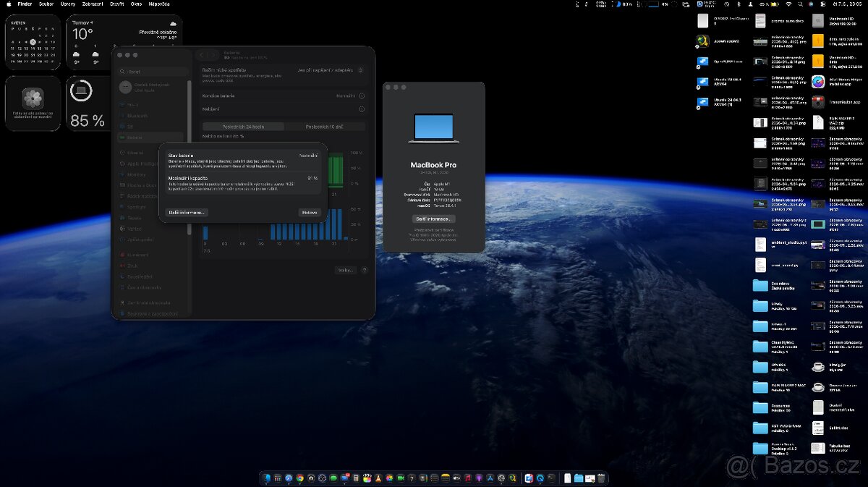This screenshot has width=868, height=487.
Task: Open Apple account profile in settings sidebar
Action: point(152,87)
